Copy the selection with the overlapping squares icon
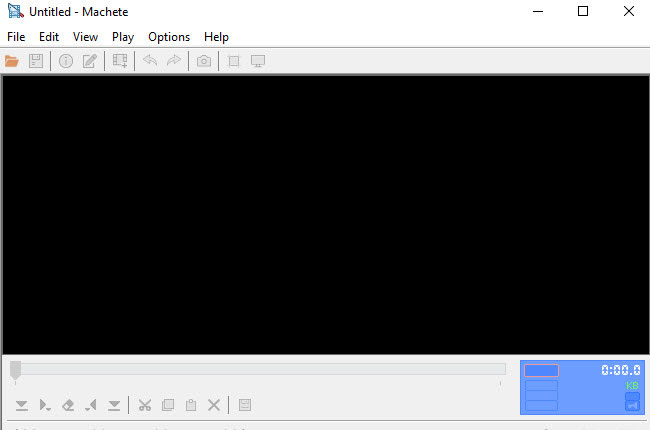Viewport: 650px width, 430px height. tap(168, 405)
